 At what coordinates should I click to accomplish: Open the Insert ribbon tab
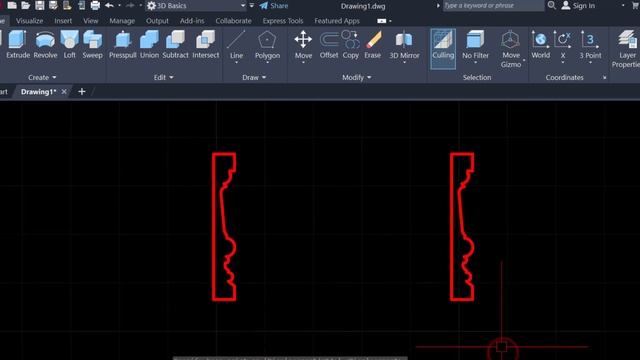[x=63, y=21]
